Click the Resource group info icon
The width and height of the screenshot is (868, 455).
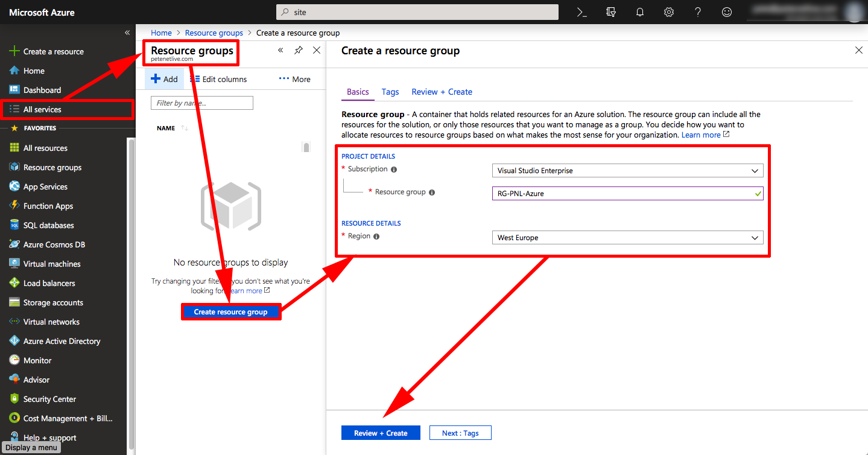pyautogui.click(x=432, y=192)
